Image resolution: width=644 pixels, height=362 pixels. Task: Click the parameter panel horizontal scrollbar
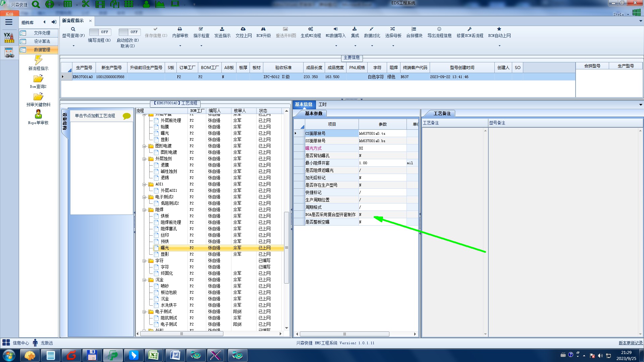tap(344, 334)
